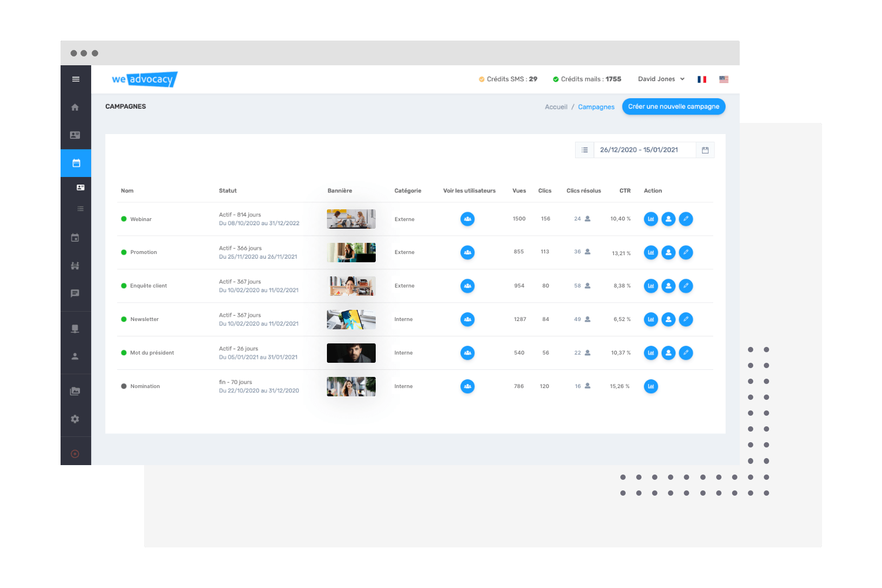Select the active campaigns calendar sidebar tab
882x588 pixels.
pos(76,163)
